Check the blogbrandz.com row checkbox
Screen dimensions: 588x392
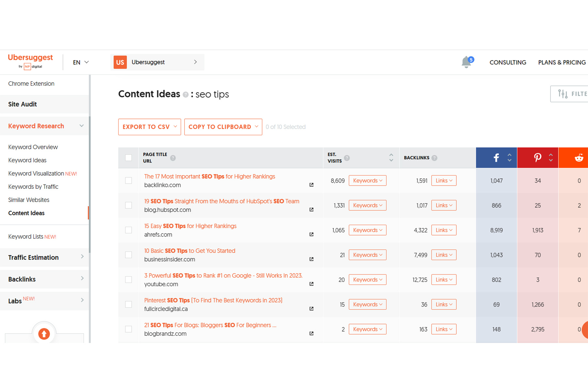pos(128,329)
